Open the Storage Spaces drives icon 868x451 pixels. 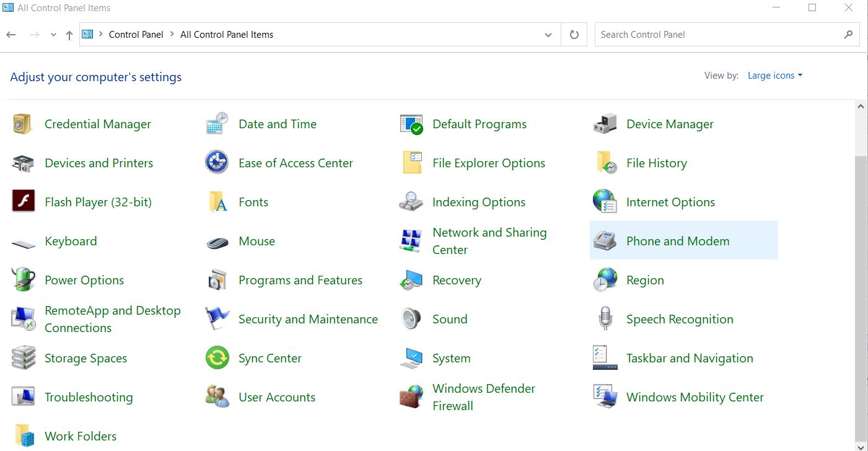(x=23, y=358)
